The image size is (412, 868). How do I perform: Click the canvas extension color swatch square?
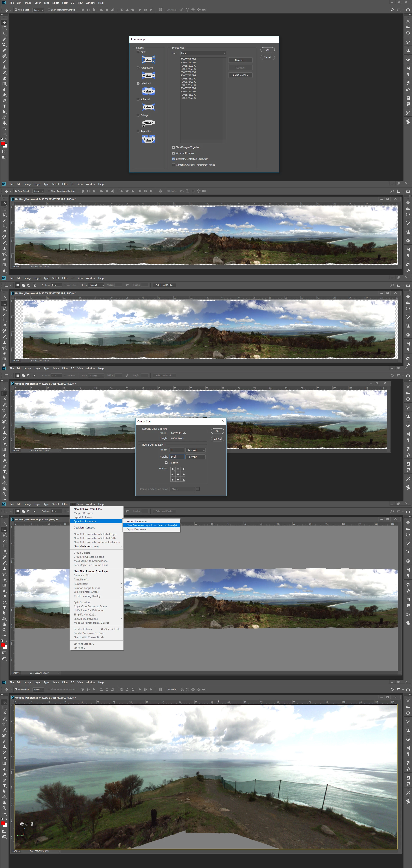coord(198,489)
